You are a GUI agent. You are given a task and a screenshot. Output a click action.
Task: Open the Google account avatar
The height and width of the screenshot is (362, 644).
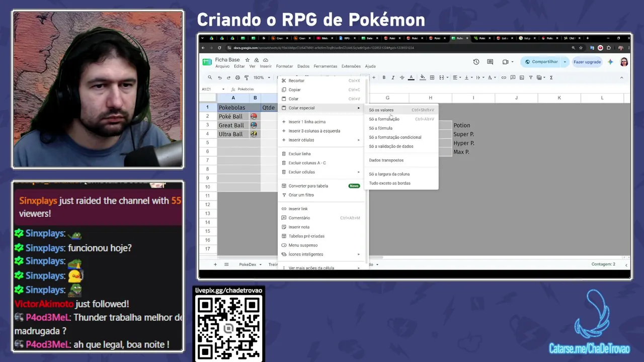pos(624,62)
